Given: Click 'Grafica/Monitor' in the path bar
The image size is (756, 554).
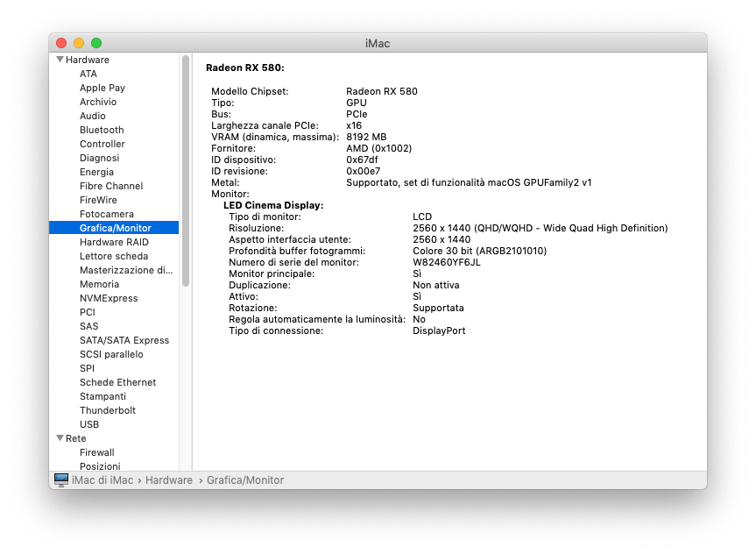Looking at the screenshot, I should [245, 480].
